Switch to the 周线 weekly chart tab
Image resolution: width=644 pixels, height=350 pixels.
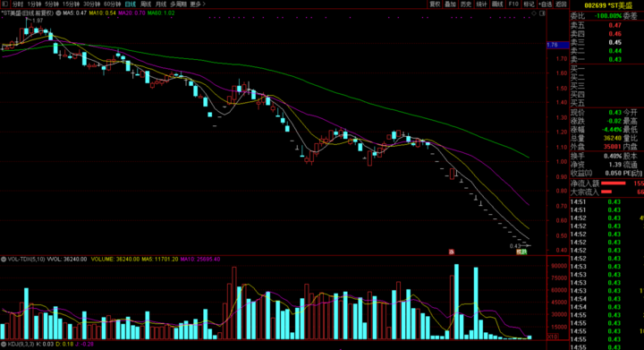pos(146,4)
